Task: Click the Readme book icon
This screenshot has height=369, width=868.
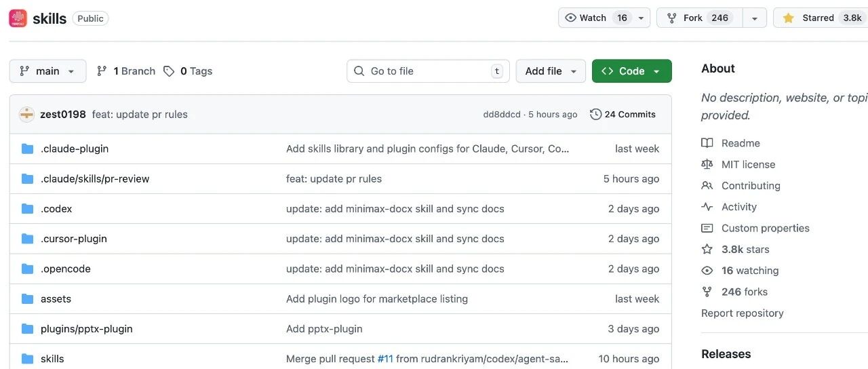Action: [707, 143]
